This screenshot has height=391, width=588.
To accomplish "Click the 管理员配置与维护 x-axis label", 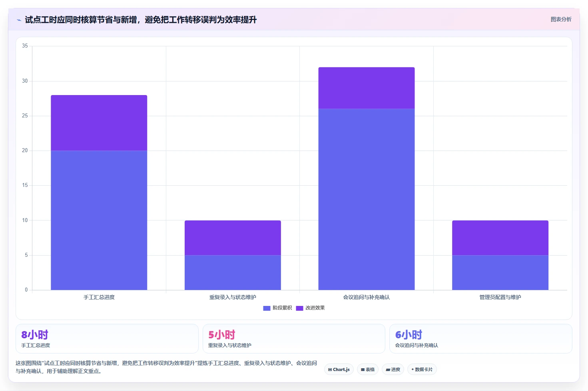I will 500,297.
